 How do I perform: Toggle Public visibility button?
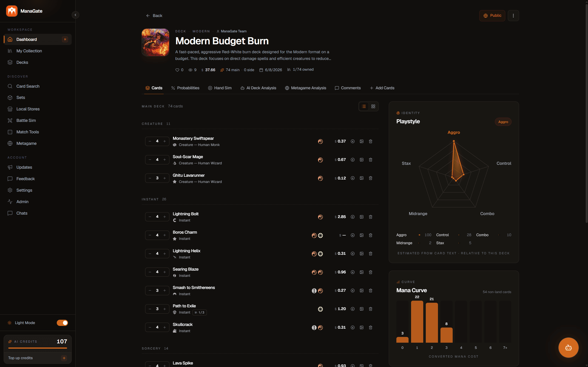pos(492,16)
